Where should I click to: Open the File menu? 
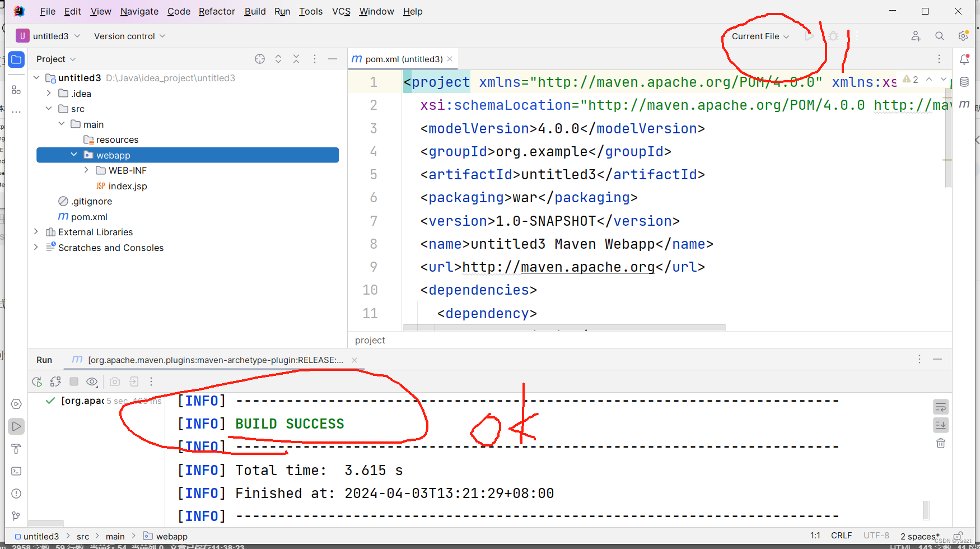tap(48, 11)
